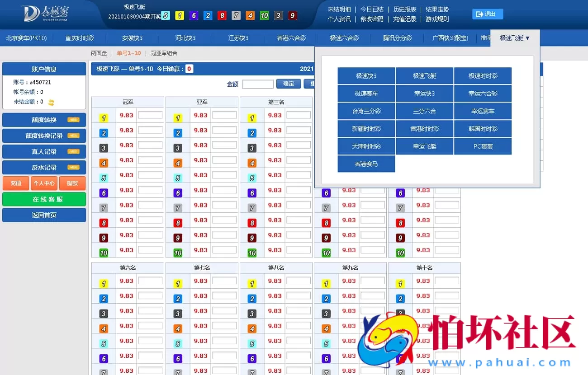Image resolution: width=588 pixels, height=375 pixels.
Task: Click the 退出 logout icon button
Action: tap(487, 14)
